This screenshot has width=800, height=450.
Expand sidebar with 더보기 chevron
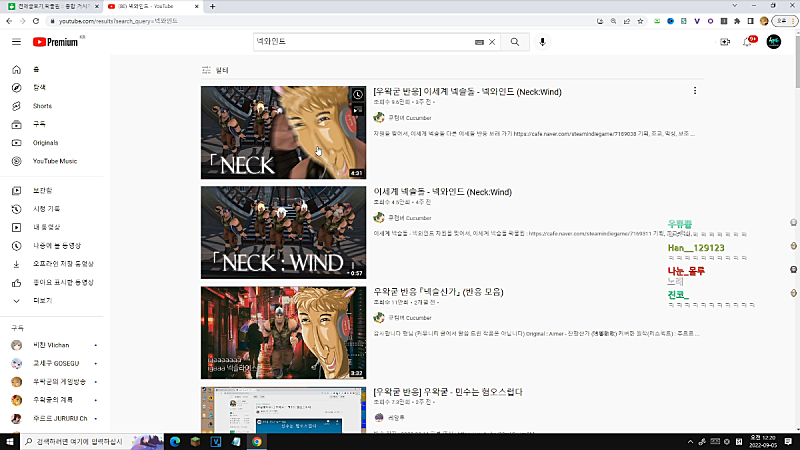pyautogui.click(x=42, y=300)
